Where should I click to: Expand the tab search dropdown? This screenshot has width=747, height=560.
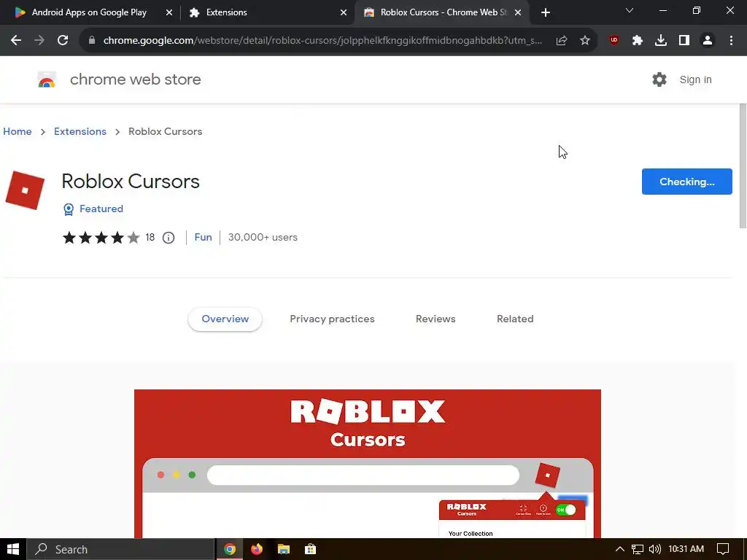pyautogui.click(x=630, y=10)
